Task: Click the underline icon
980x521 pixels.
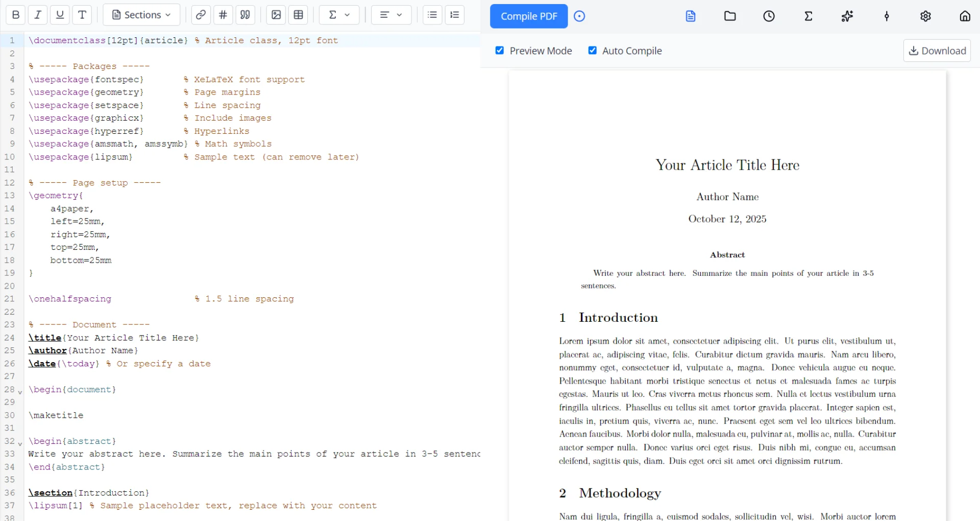Action: (60, 15)
